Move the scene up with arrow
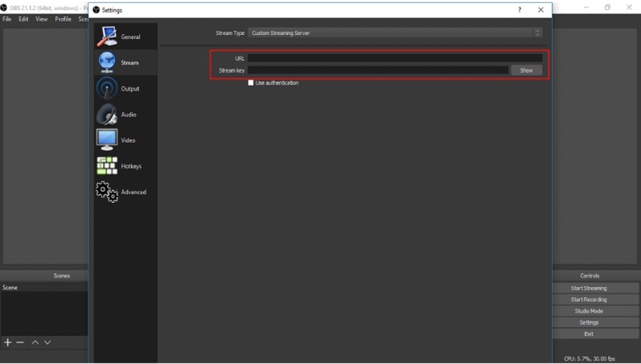Viewport: 641px width, 364px height. 35,343
